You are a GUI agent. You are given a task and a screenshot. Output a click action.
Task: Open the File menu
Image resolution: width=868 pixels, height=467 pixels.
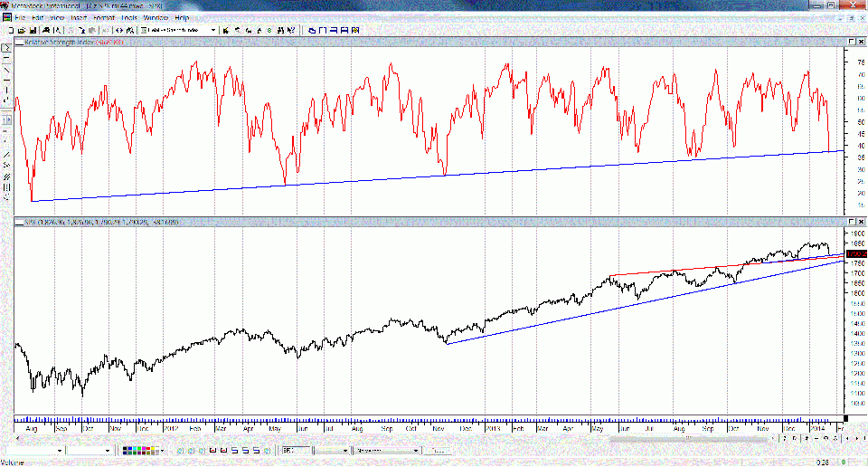click(x=21, y=18)
